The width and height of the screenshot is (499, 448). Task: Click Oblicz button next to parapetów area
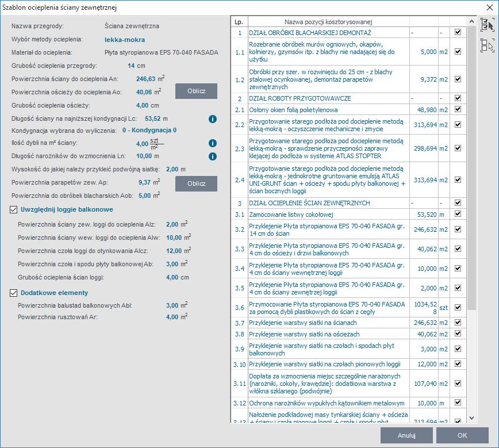pyautogui.click(x=197, y=183)
